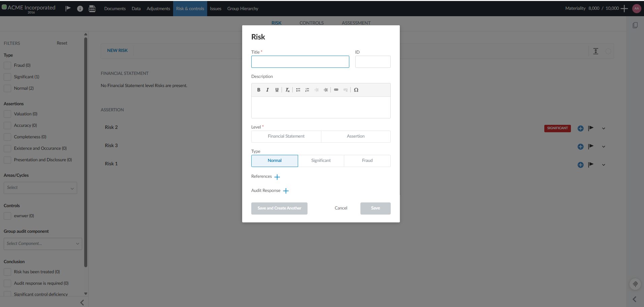Check the Fraud filter checkbox

[x=7, y=65]
